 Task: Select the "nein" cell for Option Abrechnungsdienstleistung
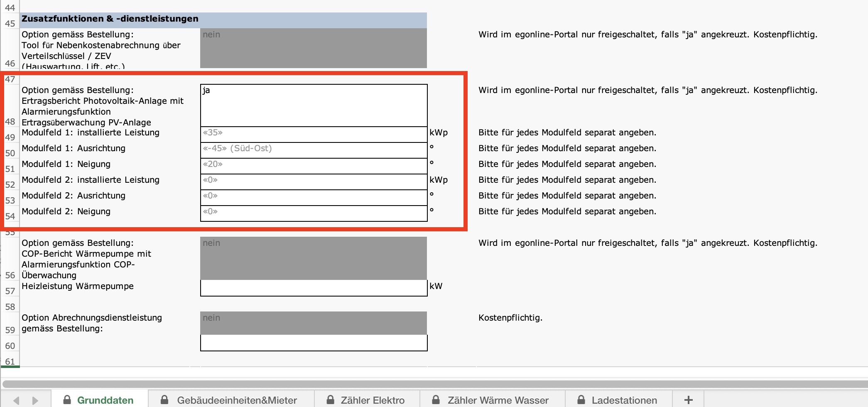[x=314, y=323]
